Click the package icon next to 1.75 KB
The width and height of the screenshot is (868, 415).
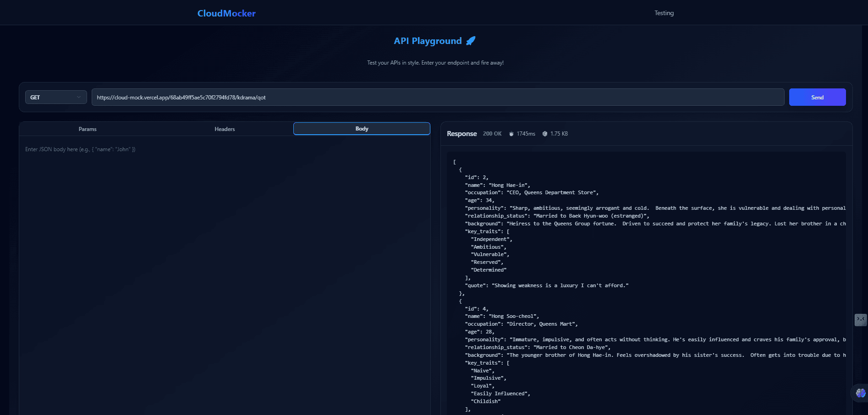point(544,134)
